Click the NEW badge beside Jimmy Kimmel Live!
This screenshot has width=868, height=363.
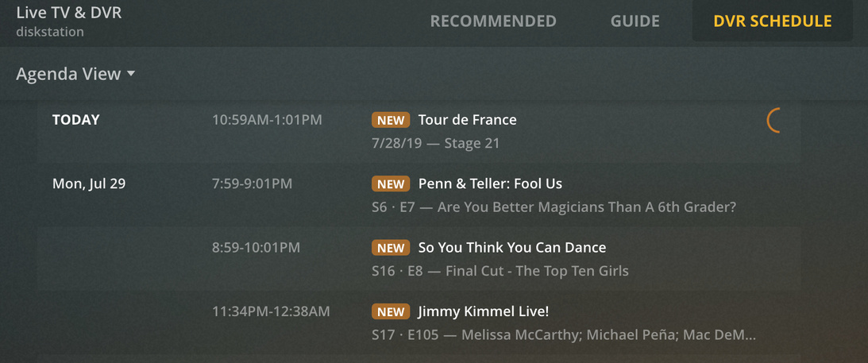[x=390, y=311]
